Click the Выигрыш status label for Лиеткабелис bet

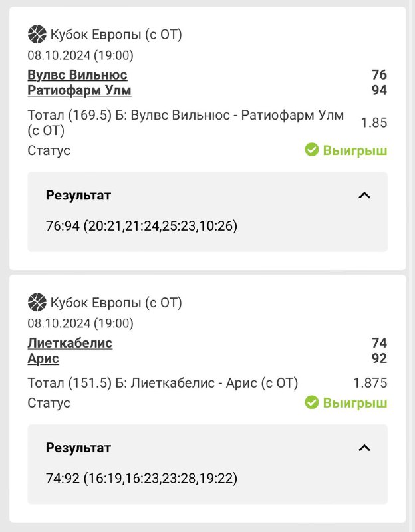tap(354, 402)
